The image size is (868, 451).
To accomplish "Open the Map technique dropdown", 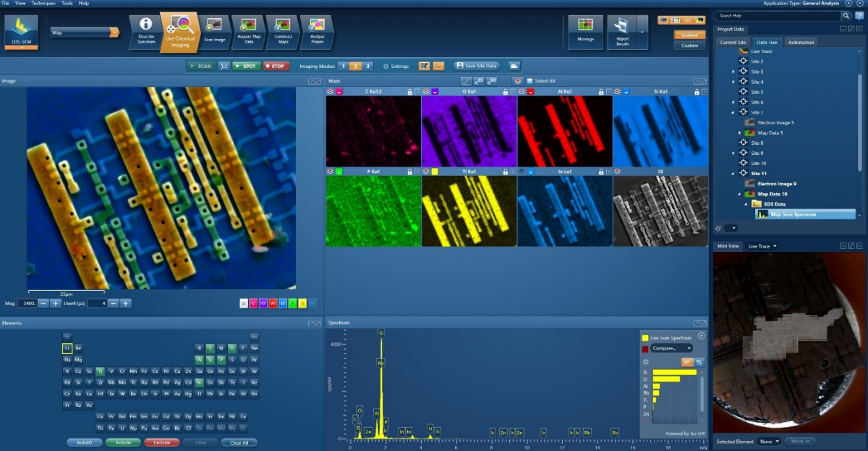I will pyautogui.click(x=114, y=32).
